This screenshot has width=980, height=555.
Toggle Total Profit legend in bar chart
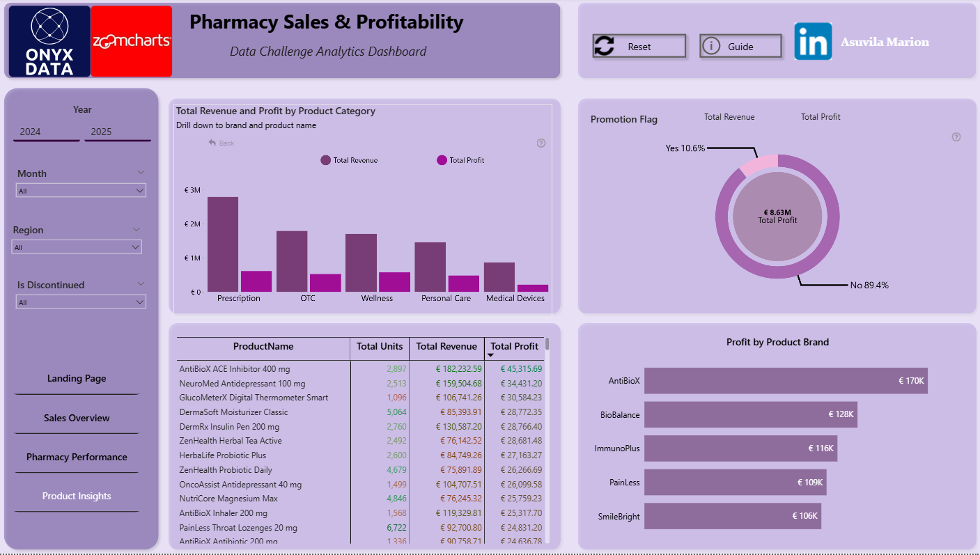460,160
